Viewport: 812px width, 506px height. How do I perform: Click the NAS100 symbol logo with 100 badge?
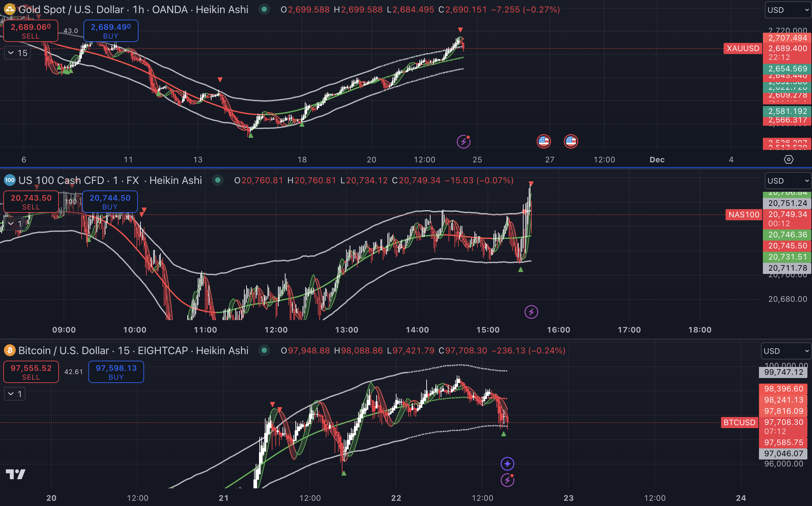(x=9, y=180)
